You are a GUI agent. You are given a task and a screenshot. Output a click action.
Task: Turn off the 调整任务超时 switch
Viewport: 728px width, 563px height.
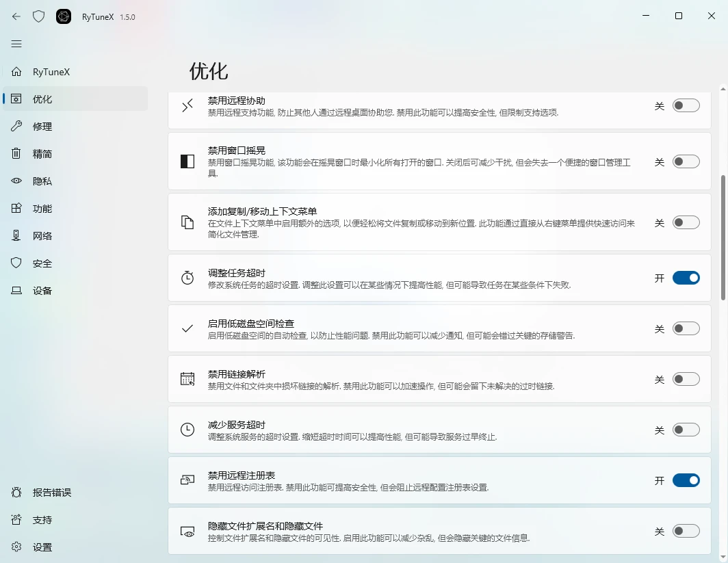[x=686, y=278]
